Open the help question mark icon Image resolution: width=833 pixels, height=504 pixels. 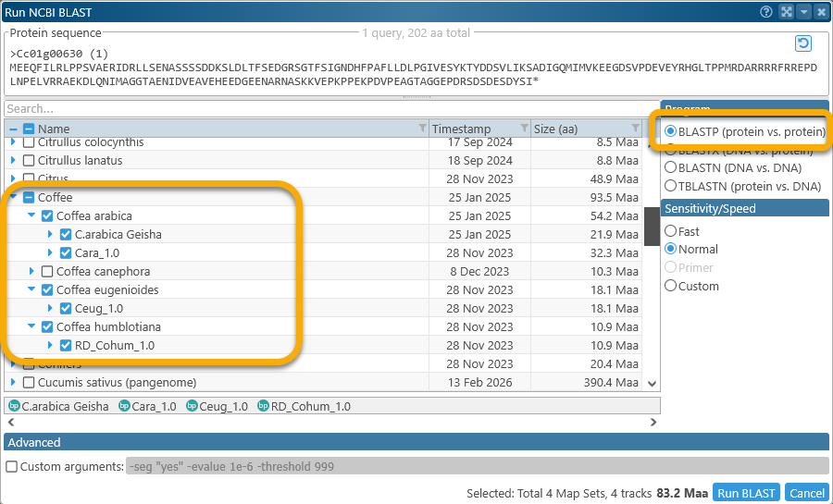pyautogui.click(x=766, y=12)
